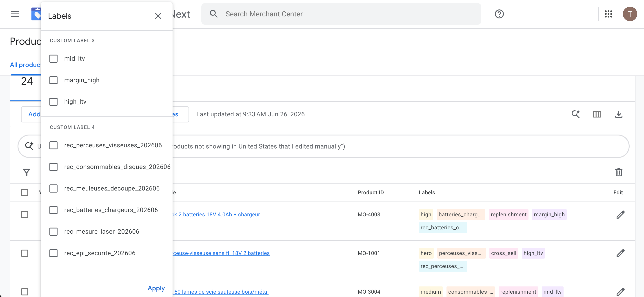Click the MO-1001 product ID cell
The image size is (644, 297).
(369, 253)
